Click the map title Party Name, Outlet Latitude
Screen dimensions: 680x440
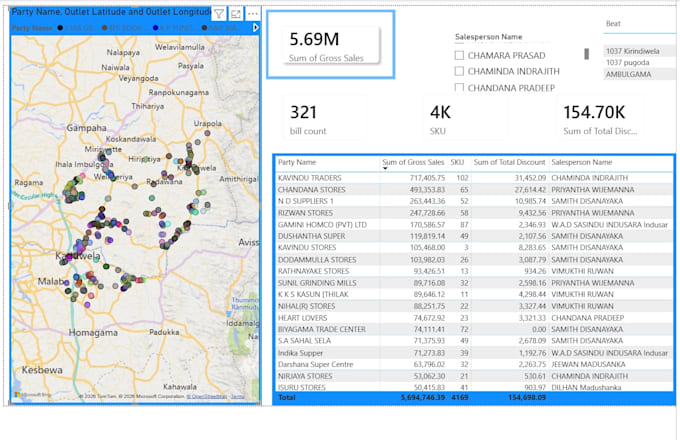[x=111, y=12]
